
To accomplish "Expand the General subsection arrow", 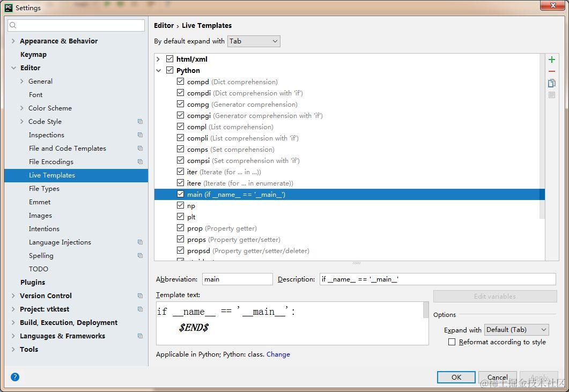I will tap(22, 82).
